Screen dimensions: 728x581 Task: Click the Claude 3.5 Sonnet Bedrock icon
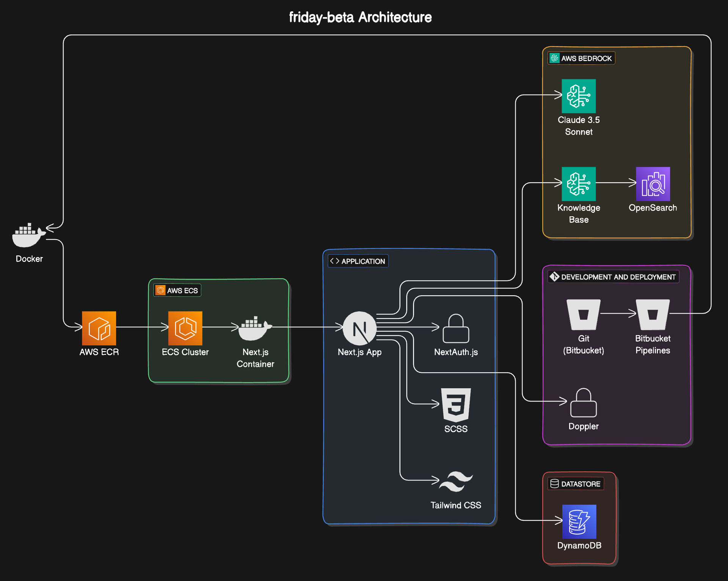(579, 96)
